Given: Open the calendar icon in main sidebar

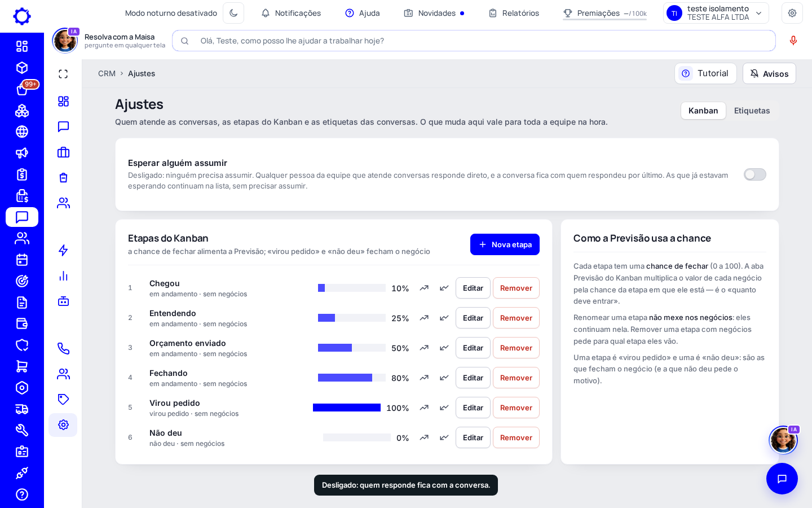Looking at the screenshot, I should click(22, 260).
